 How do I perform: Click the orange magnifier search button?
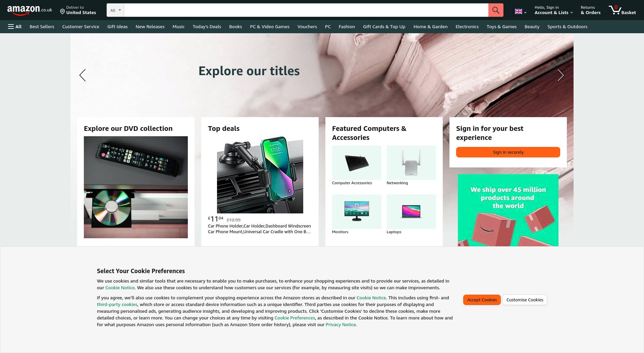pos(496,10)
